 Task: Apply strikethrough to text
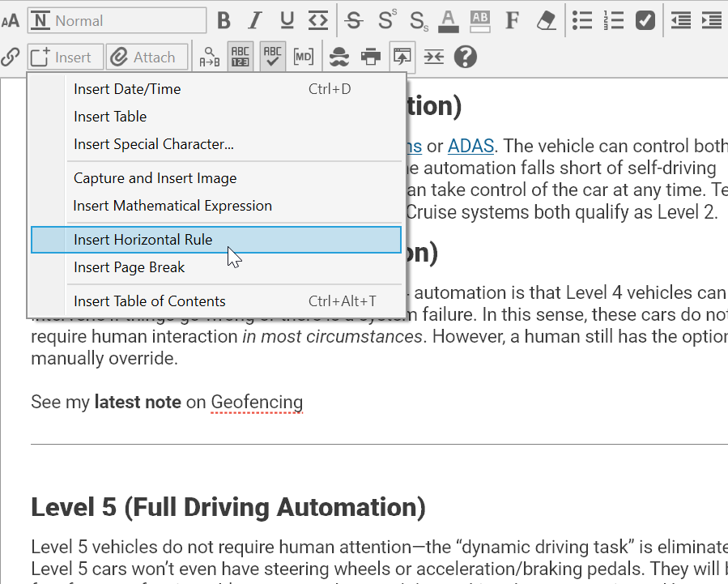click(x=354, y=20)
